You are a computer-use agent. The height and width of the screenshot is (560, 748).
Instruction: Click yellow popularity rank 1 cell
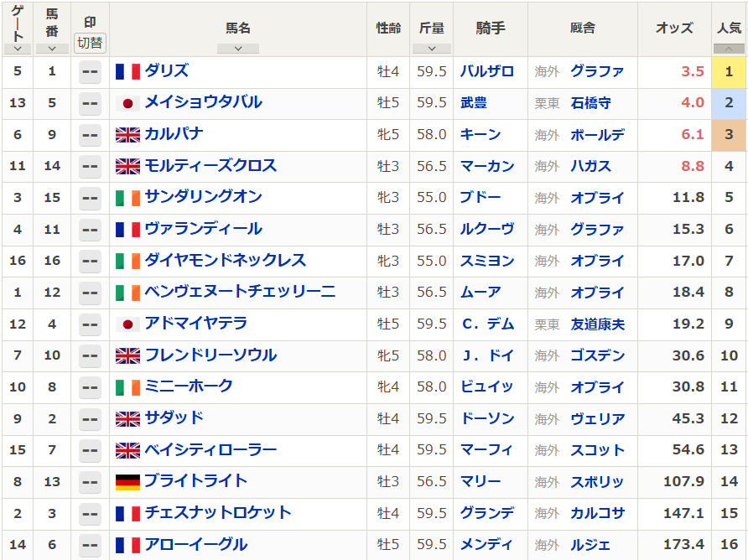click(729, 72)
